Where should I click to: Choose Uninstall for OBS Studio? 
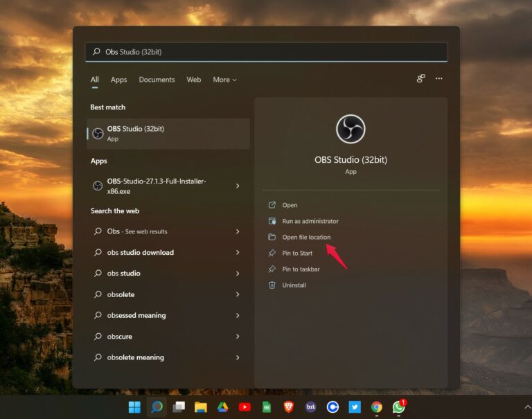pos(294,285)
